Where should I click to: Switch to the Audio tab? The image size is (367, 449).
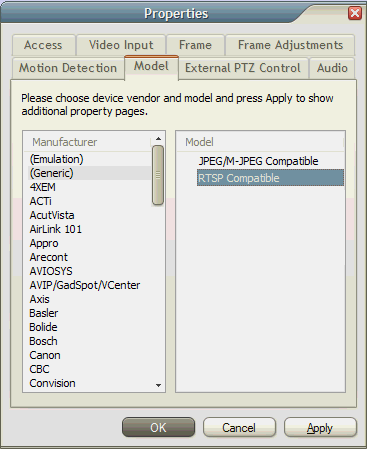pyautogui.click(x=332, y=68)
